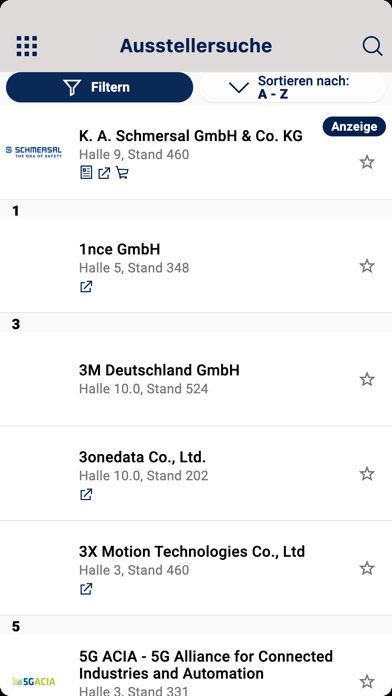Expand the Sortieren nach A - Z dropdown

tap(292, 87)
